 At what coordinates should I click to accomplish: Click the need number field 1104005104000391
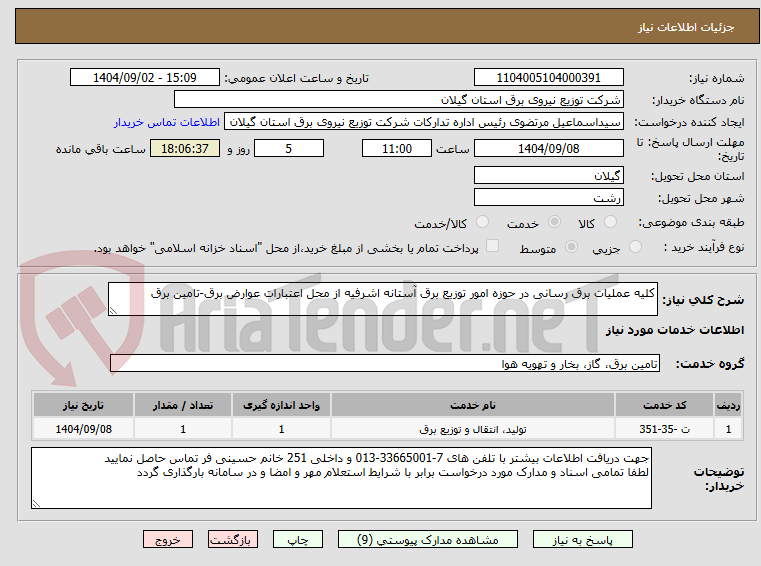tap(548, 78)
